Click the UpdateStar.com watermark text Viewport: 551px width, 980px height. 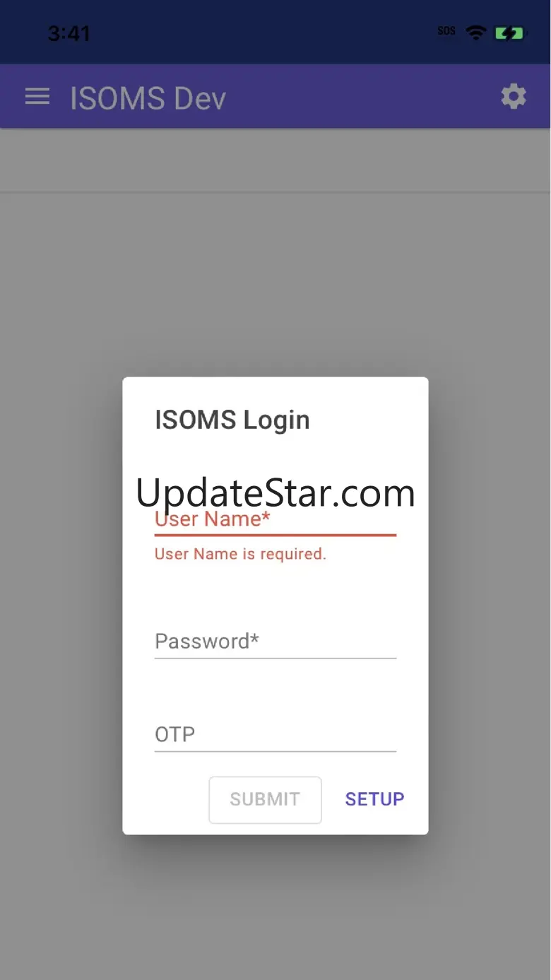coord(275,492)
